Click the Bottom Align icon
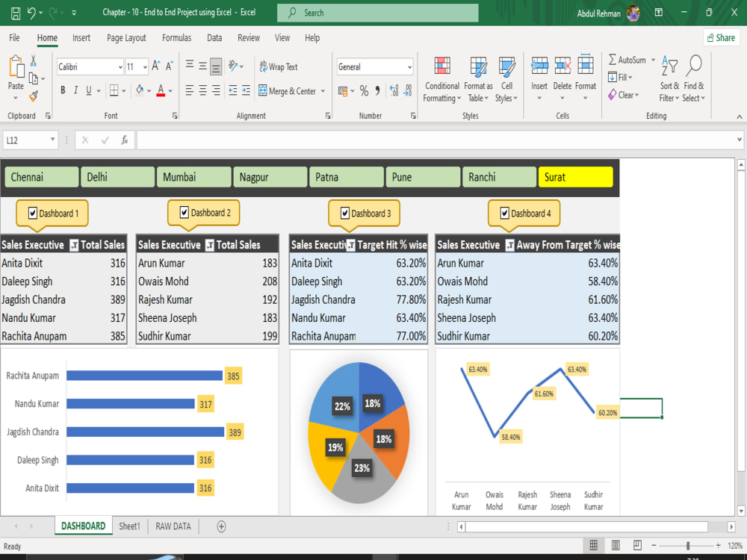This screenshot has height=560, width=747. pyautogui.click(x=216, y=66)
